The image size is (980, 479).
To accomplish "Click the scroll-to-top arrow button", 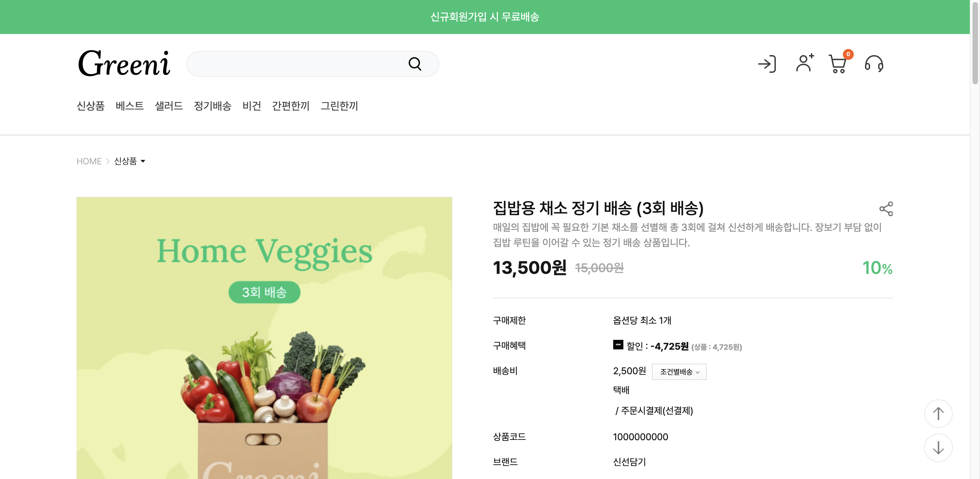I will pos(938,413).
